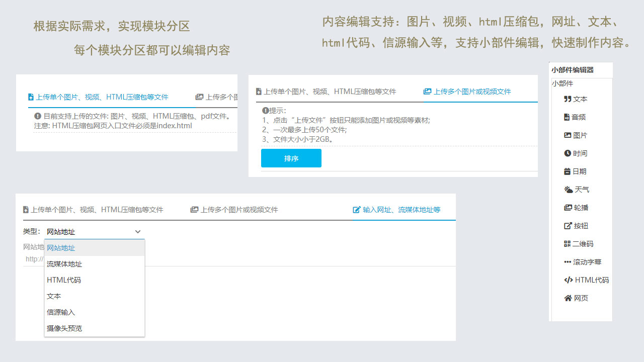Select the 轮播 carousel widget
The image size is (644, 362).
[576, 208]
